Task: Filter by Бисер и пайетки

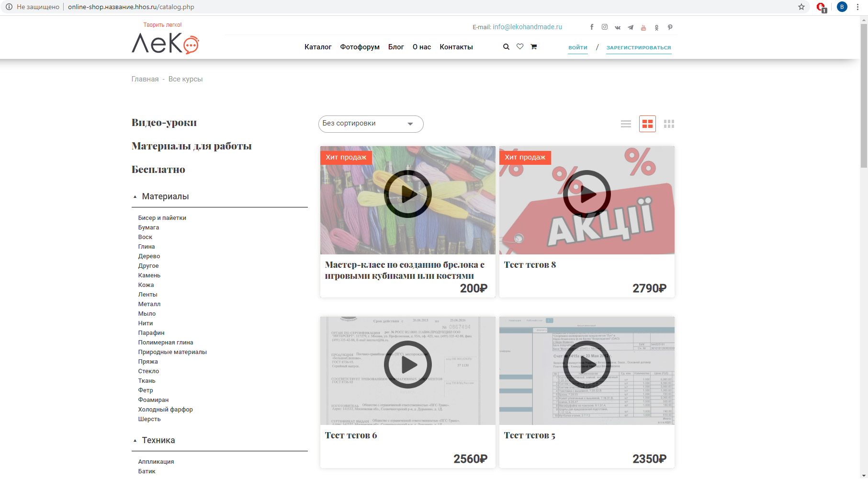Action: (162, 218)
